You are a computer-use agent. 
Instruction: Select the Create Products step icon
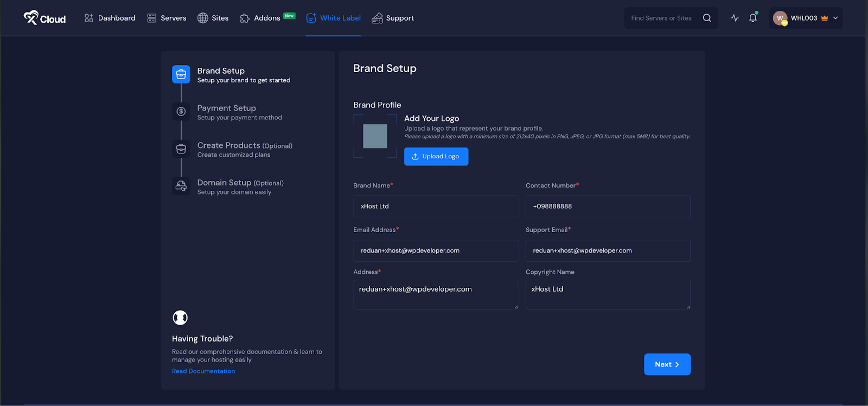181,149
